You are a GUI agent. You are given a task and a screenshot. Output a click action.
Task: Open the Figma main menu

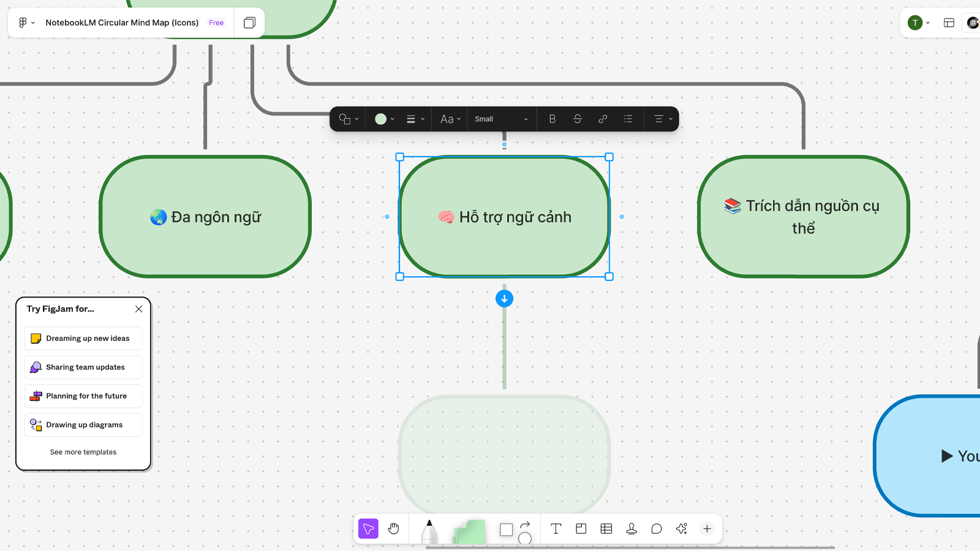coord(26,23)
